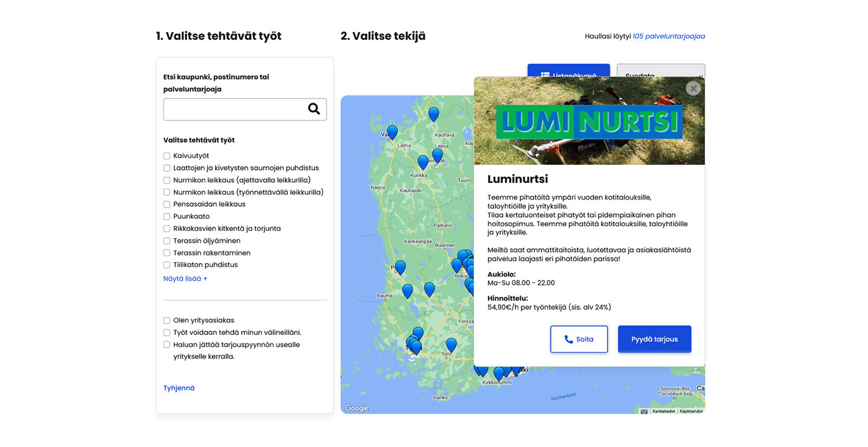Select a blue map marker near Vaasa
Viewport: 868px width, 447px height.
[x=391, y=131]
